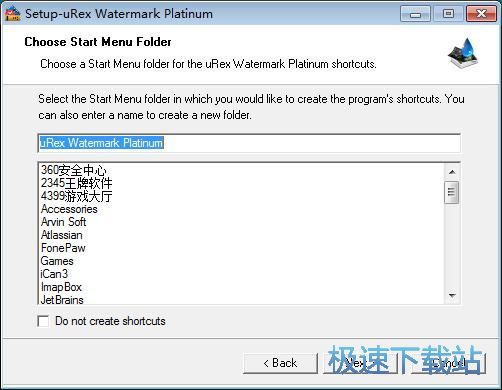Click the folder list scroll-up arrow
The height and width of the screenshot is (390, 502).
tap(452, 172)
